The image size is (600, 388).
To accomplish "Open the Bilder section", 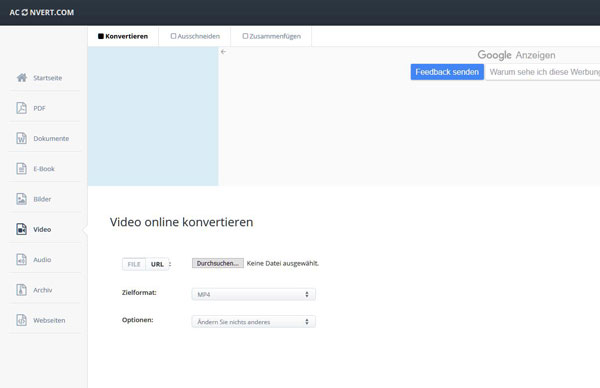I will point(42,199).
